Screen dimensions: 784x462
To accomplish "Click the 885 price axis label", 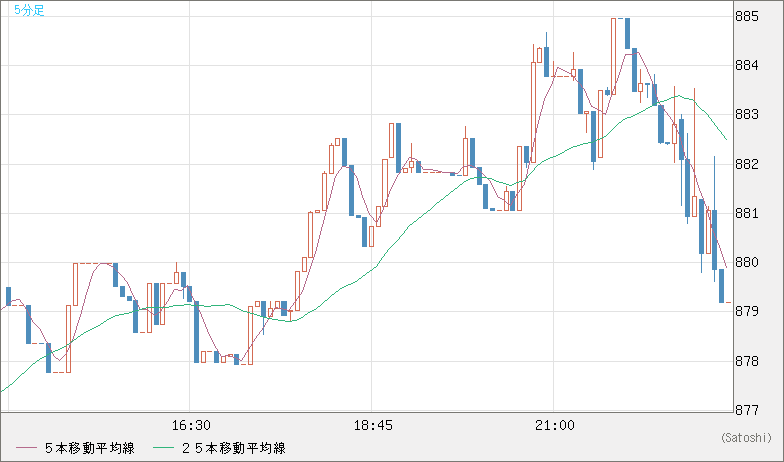I will 746,16.
